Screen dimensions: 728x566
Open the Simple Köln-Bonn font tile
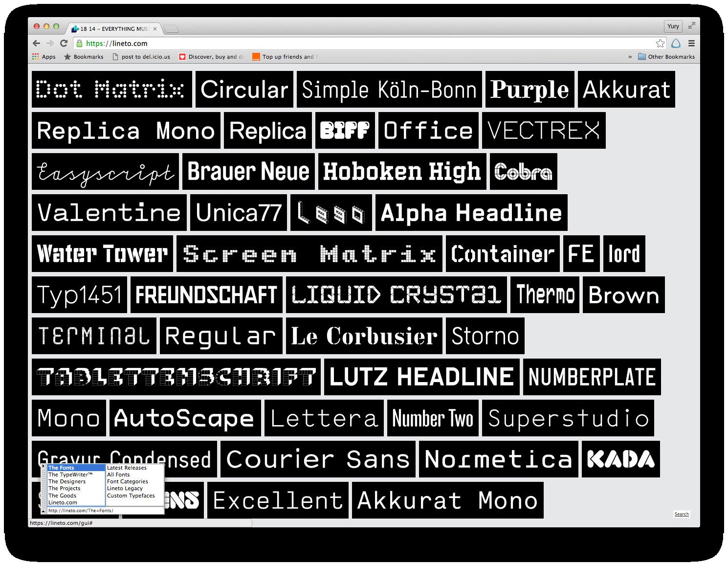[389, 89]
